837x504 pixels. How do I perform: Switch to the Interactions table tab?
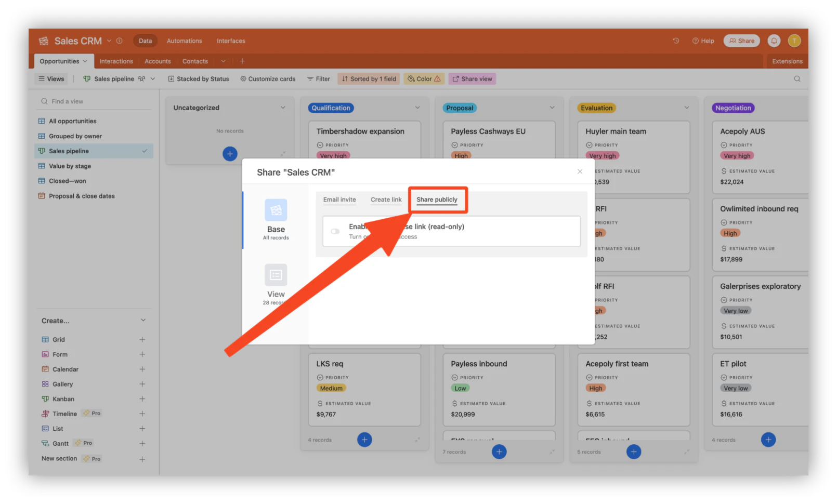tap(116, 61)
